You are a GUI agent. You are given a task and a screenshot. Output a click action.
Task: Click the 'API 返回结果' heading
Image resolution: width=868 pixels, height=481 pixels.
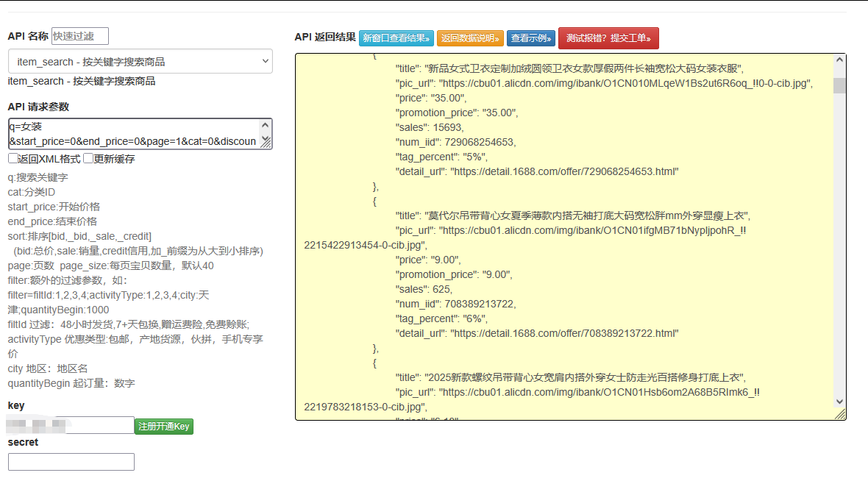tap(325, 37)
